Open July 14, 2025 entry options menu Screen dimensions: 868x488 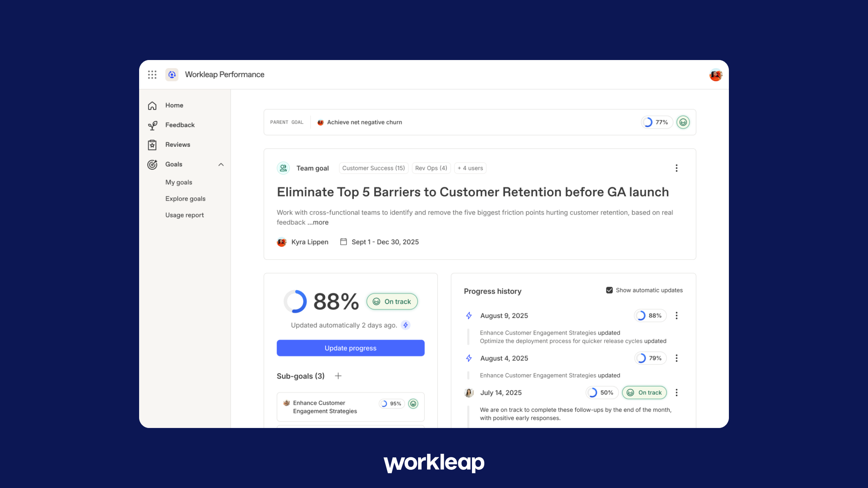click(x=677, y=393)
